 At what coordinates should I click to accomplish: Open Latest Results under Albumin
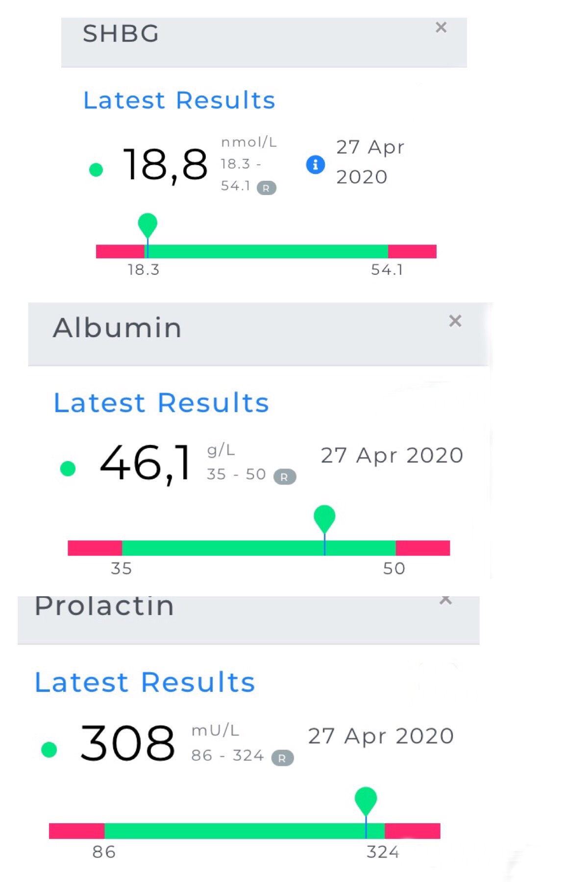pyautogui.click(x=161, y=403)
